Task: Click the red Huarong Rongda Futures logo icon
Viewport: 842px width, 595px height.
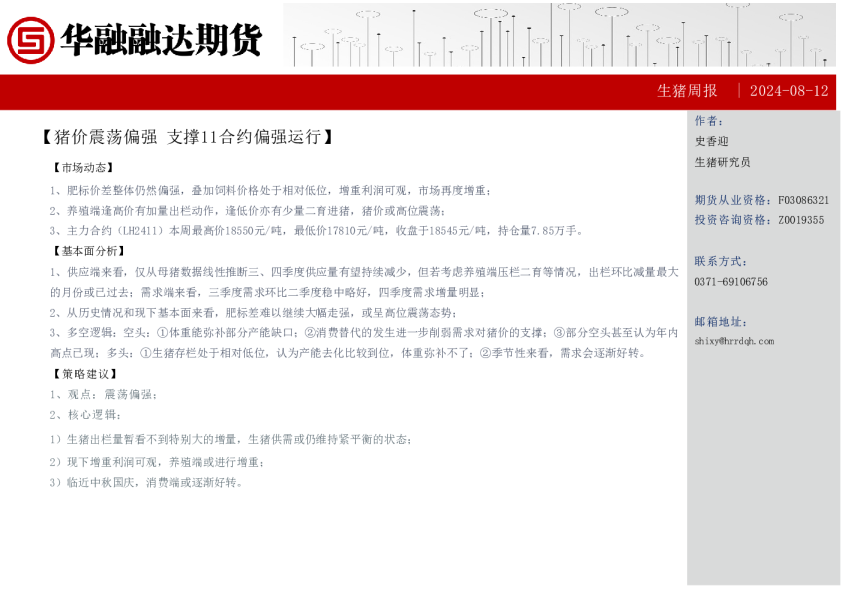Action: tap(30, 39)
